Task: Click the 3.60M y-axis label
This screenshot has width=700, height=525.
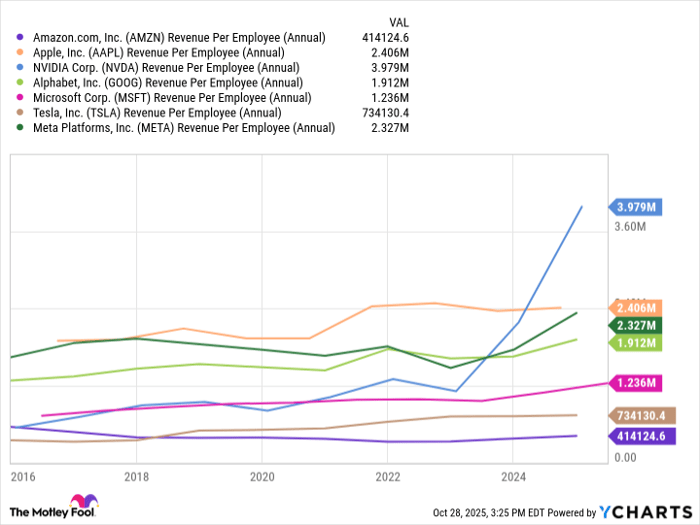Action: coord(630,227)
